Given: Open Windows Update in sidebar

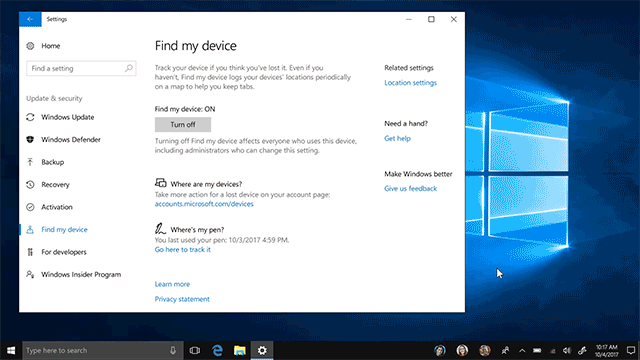Looking at the screenshot, I should (67, 117).
